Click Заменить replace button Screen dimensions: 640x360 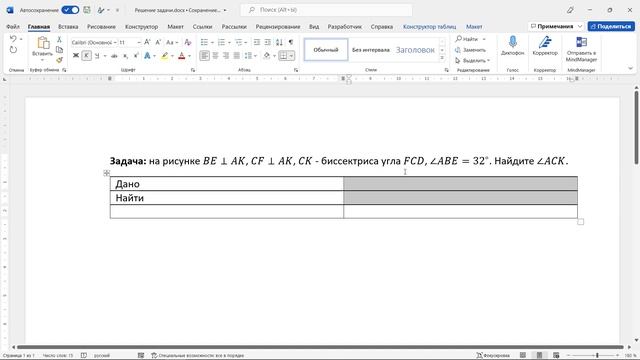(470, 50)
